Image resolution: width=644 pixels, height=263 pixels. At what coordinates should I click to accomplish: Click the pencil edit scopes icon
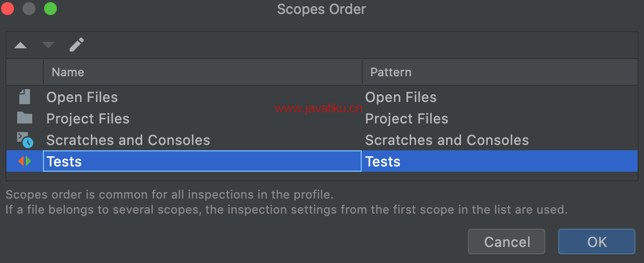[77, 45]
